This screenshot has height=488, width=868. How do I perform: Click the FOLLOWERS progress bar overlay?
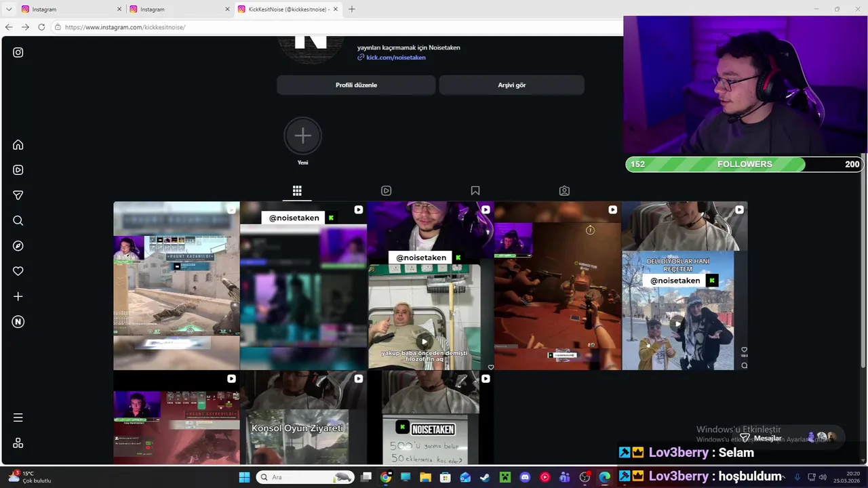click(744, 164)
